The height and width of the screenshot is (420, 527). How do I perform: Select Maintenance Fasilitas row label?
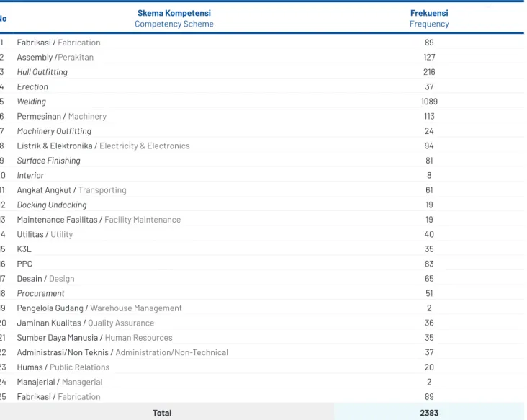click(x=99, y=220)
